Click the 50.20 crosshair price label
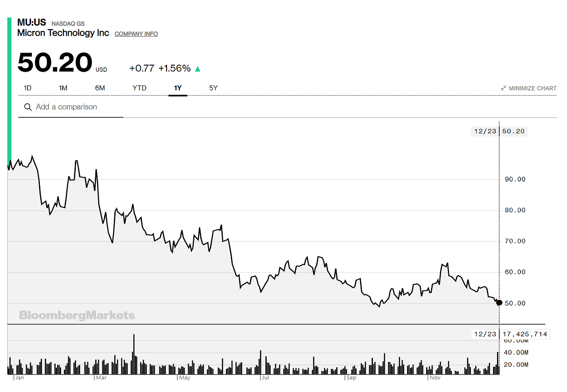567x392 pixels. (514, 131)
